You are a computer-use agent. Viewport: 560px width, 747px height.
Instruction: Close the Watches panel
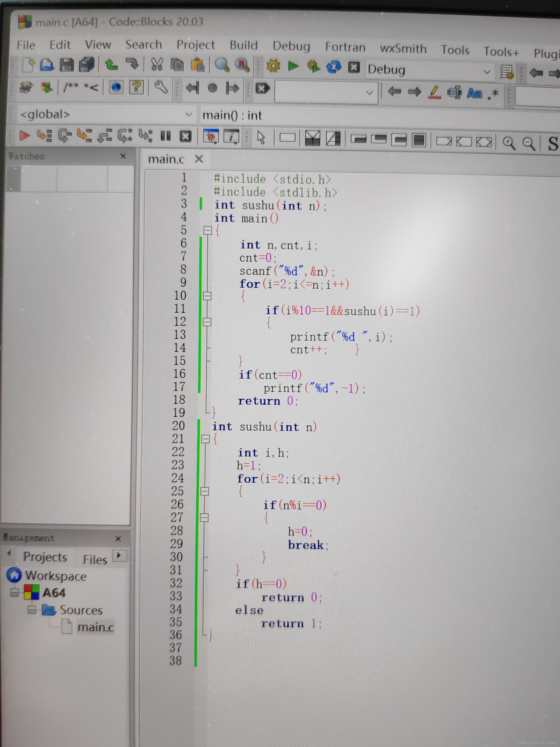click(x=123, y=156)
